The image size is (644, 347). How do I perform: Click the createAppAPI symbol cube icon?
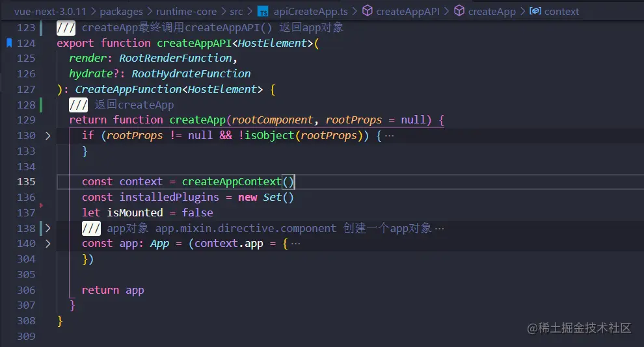pos(367,10)
